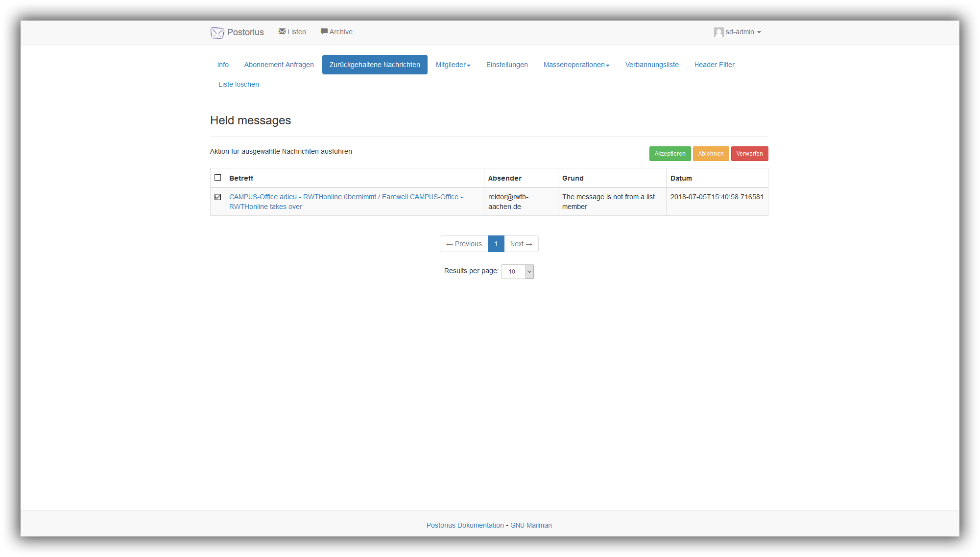Click the Postorius envelope logo icon
The height and width of the screenshot is (557, 980).
pos(217,33)
